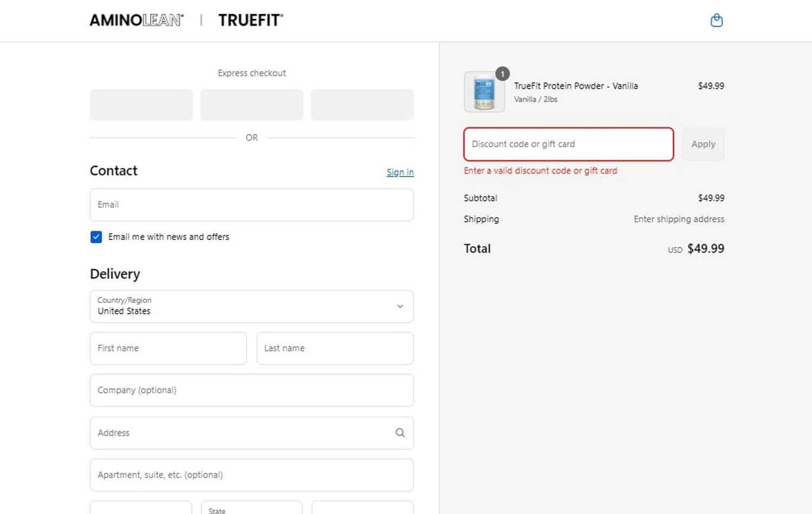Select the first express checkout button
Image resolution: width=812 pixels, height=514 pixels.
tap(141, 105)
